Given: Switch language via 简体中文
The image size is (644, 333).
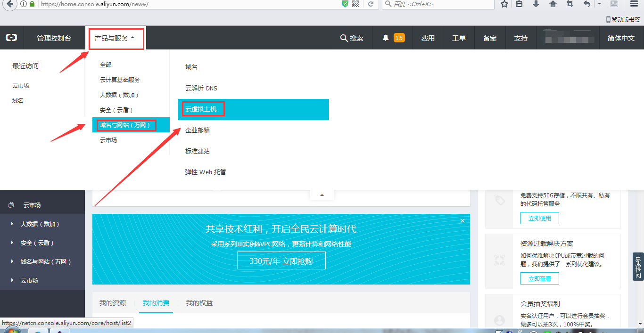Looking at the screenshot, I should pos(621,38).
